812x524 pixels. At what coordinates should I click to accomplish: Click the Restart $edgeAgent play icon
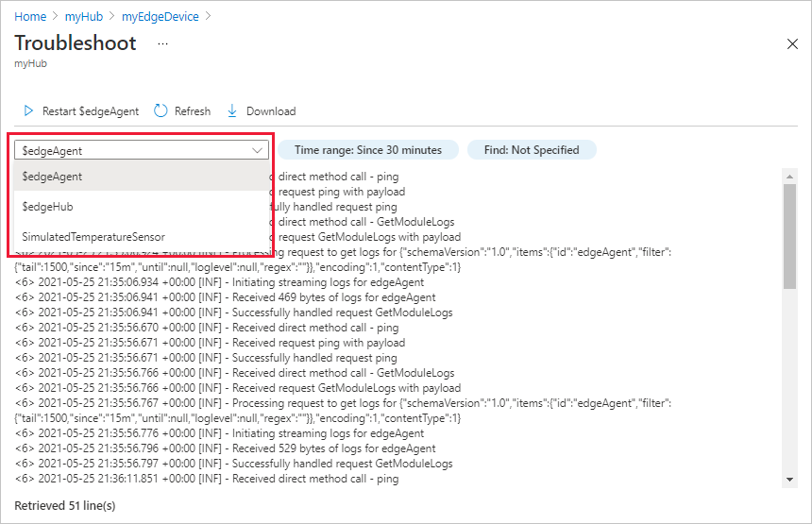[28, 111]
